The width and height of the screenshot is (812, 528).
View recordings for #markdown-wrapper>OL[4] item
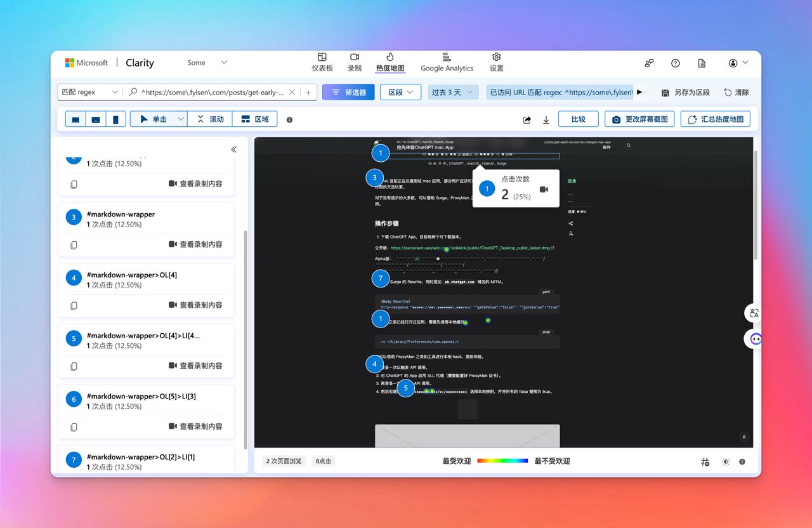coord(195,305)
